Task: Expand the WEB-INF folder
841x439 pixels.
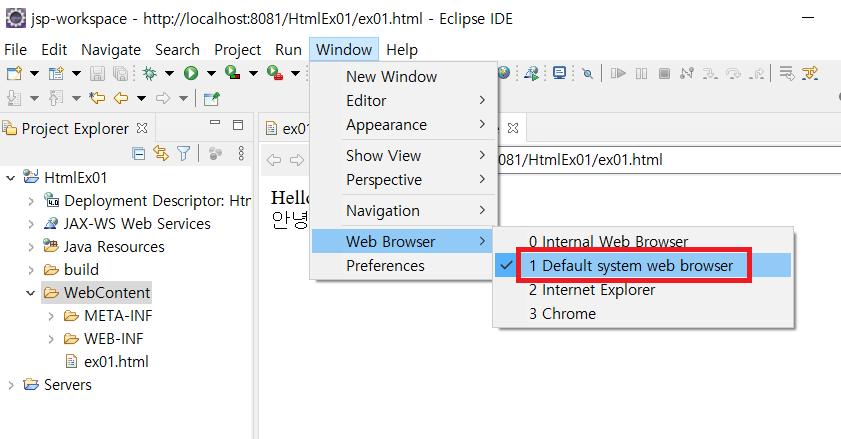Action: click(x=51, y=339)
